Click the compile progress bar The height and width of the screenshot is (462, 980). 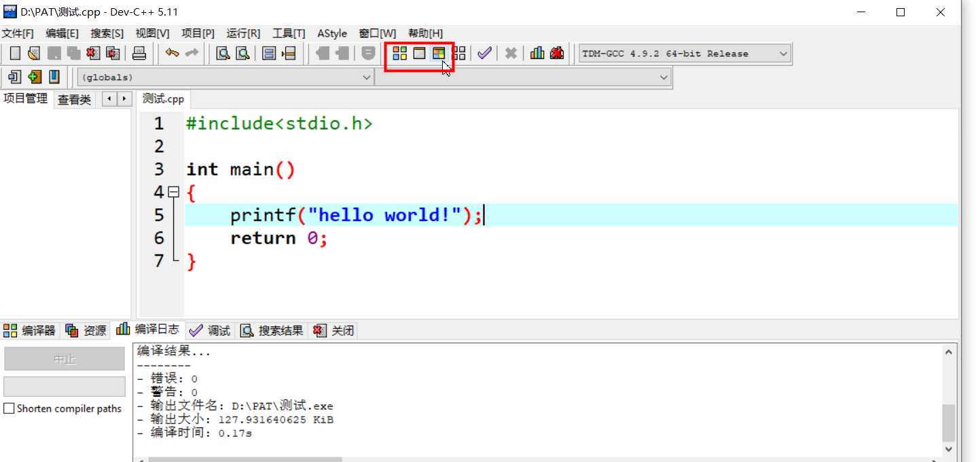(65, 387)
